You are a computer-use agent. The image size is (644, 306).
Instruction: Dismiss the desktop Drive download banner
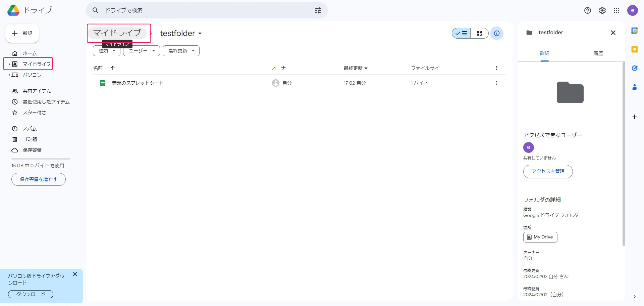pos(75,274)
